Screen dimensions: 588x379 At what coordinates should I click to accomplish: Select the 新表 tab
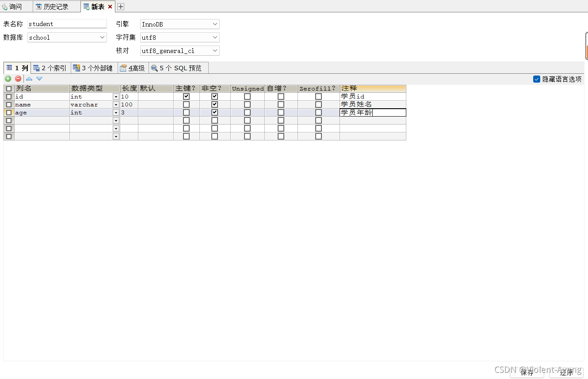[98, 7]
